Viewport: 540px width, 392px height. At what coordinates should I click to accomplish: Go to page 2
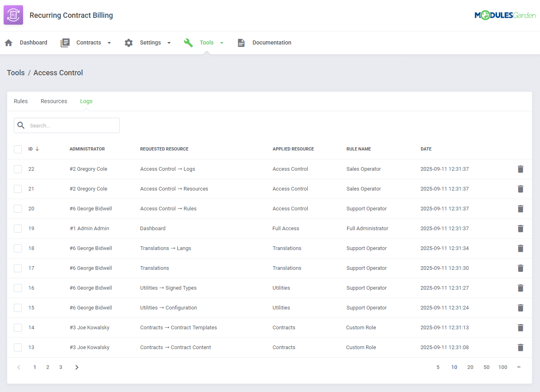click(x=48, y=367)
